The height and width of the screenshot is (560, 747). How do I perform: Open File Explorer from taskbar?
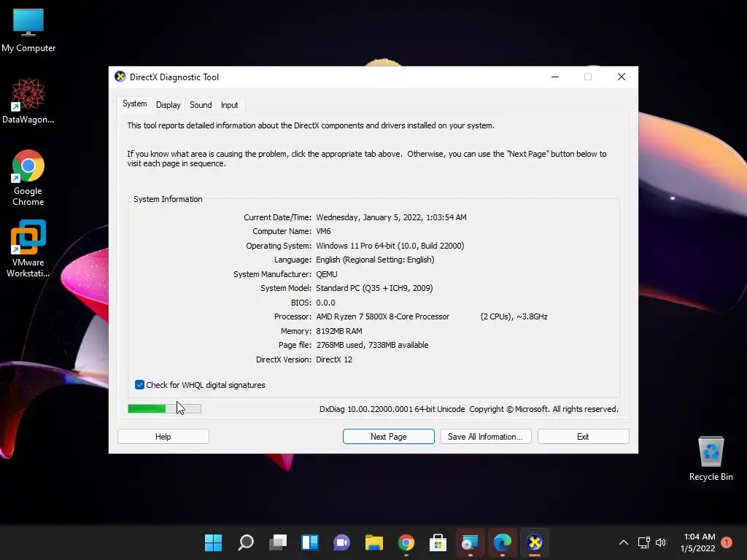click(374, 542)
